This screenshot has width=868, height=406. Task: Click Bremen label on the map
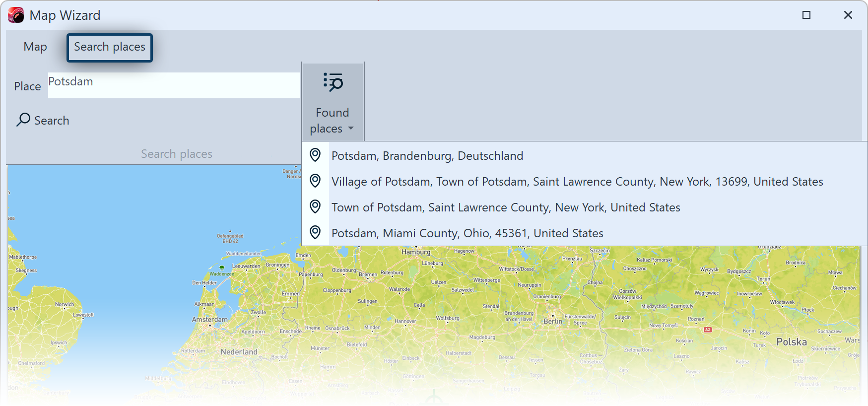(x=368, y=274)
